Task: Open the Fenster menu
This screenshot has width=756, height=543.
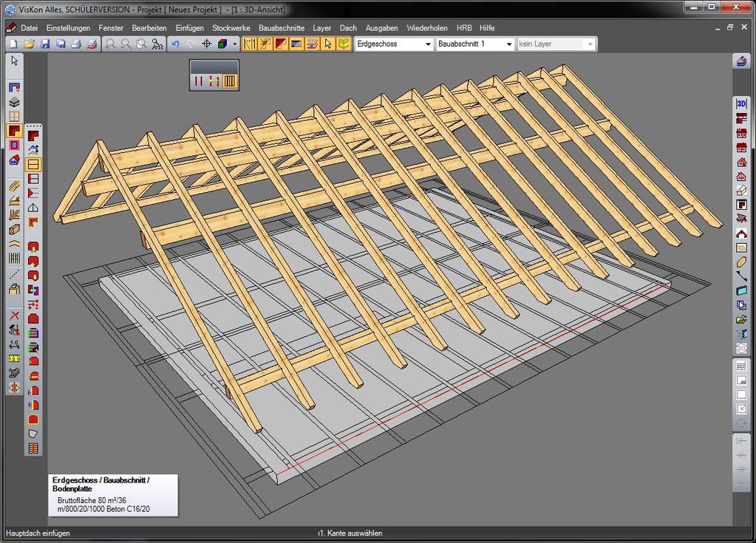Action: pos(111,28)
